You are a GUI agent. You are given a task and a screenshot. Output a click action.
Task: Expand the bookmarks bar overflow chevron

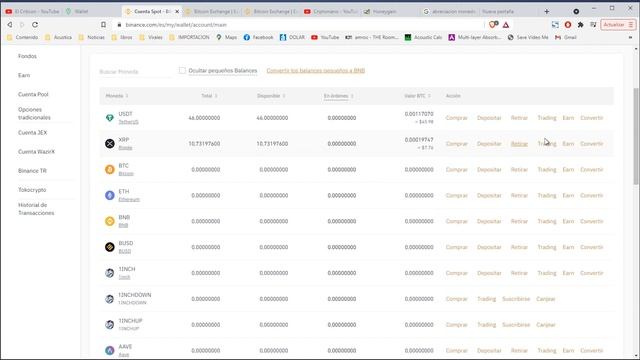(630, 37)
